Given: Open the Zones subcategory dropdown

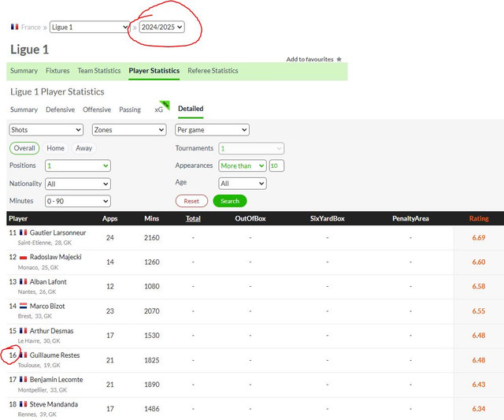Looking at the screenshot, I should [129, 130].
